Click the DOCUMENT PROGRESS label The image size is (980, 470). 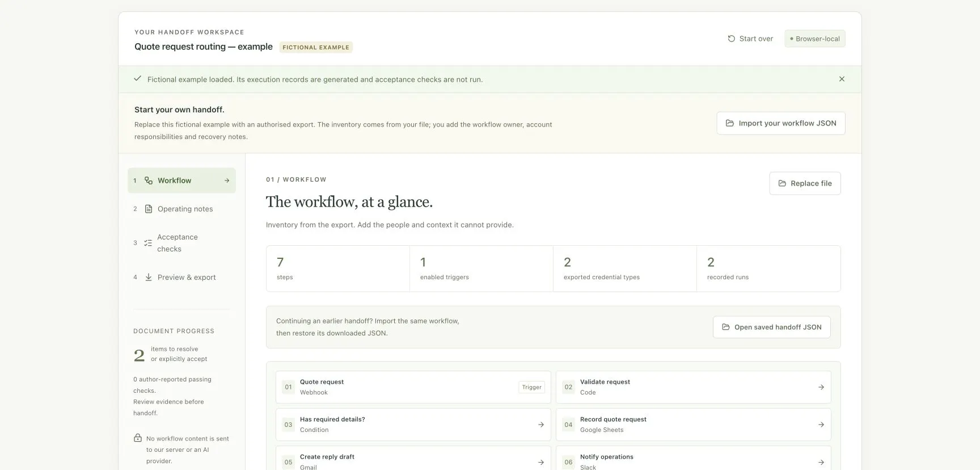point(174,331)
